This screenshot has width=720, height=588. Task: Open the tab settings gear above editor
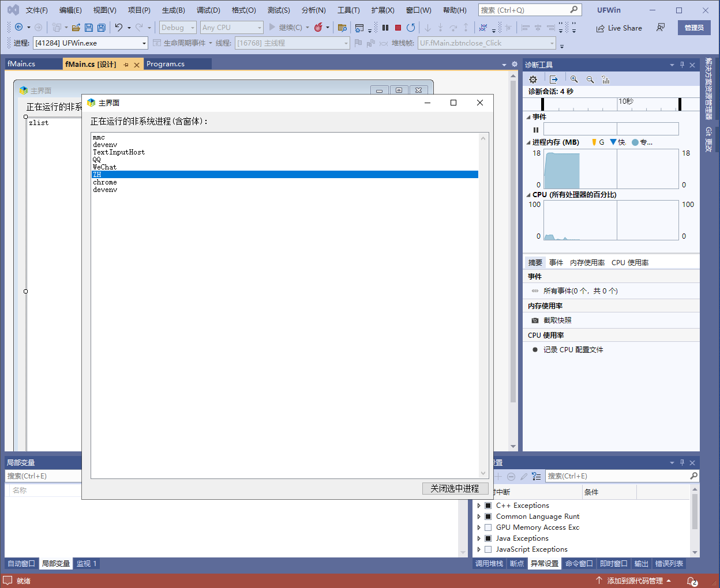tap(515, 64)
